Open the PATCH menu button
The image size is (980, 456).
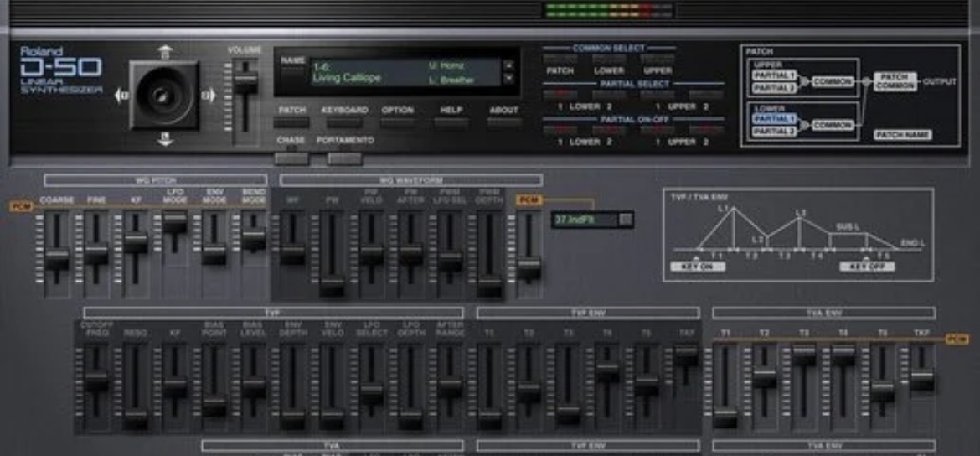pyautogui.click(x=291, y=122)
